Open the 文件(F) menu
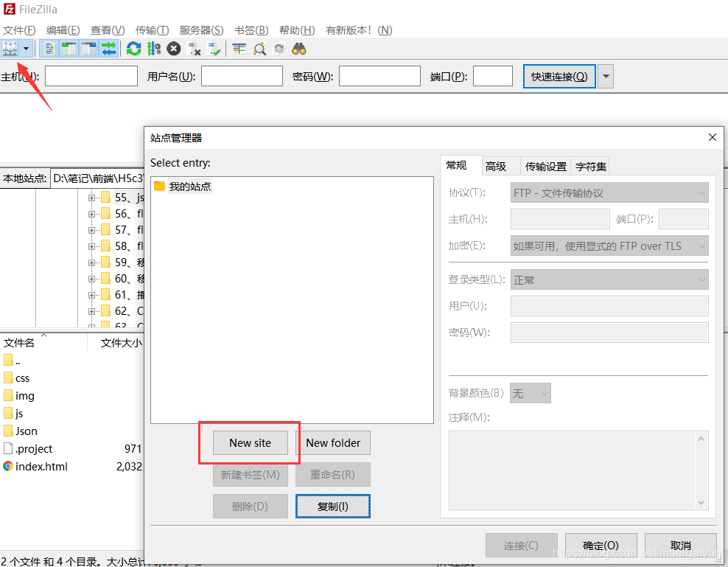728x567 pixels. (19, 30)
